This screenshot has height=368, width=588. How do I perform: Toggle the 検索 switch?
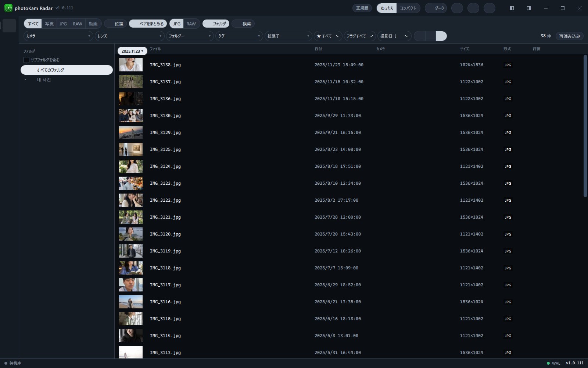click(243, 24)
